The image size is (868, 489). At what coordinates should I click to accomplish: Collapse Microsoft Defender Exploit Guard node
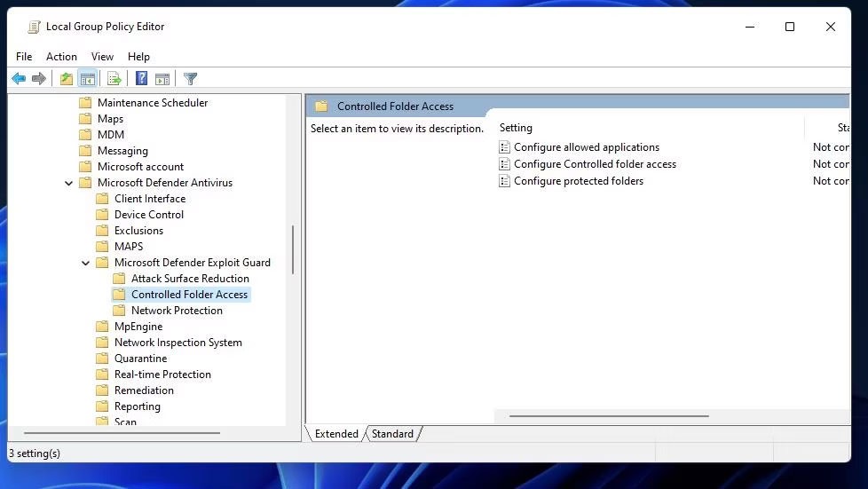[86, 263]
